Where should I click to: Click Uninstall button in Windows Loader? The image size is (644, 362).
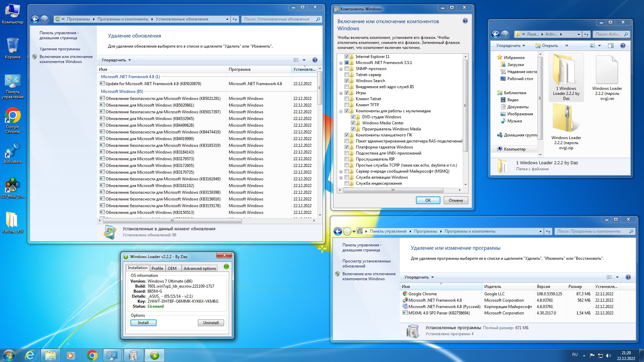(x=211, y=323)
